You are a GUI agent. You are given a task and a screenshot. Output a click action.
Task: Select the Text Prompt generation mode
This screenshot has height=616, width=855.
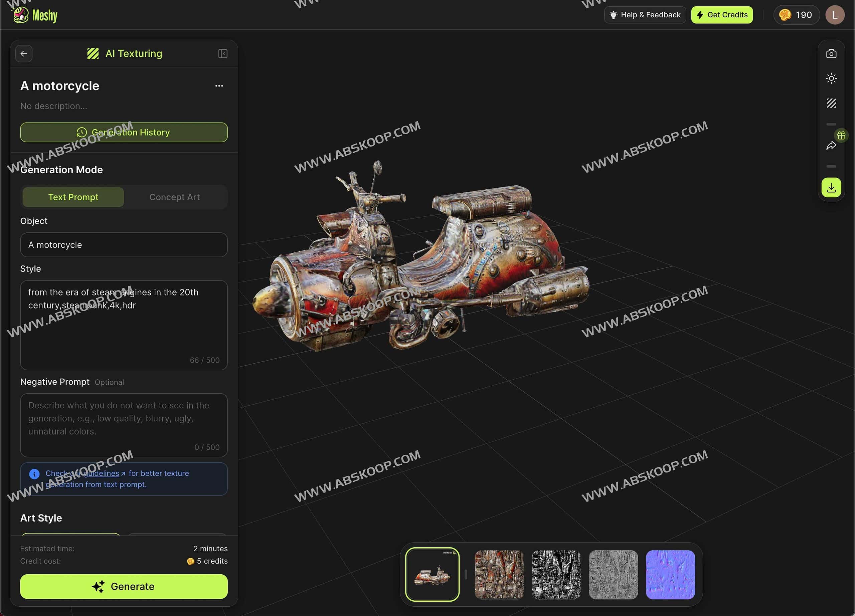click(73, 197)
